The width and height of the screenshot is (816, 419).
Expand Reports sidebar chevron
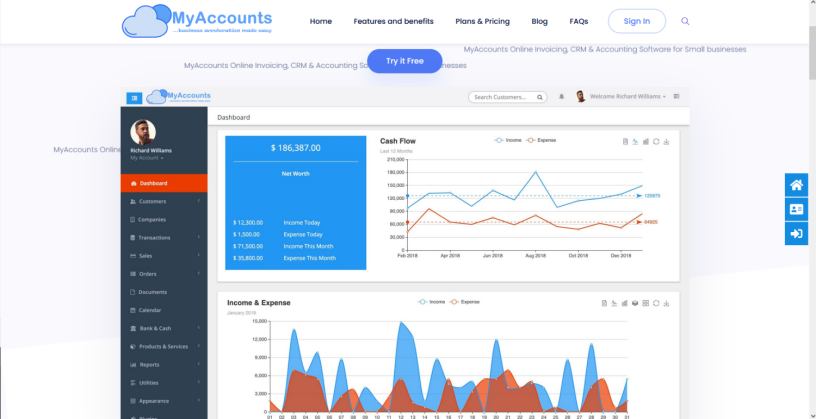tap(199, 364)
